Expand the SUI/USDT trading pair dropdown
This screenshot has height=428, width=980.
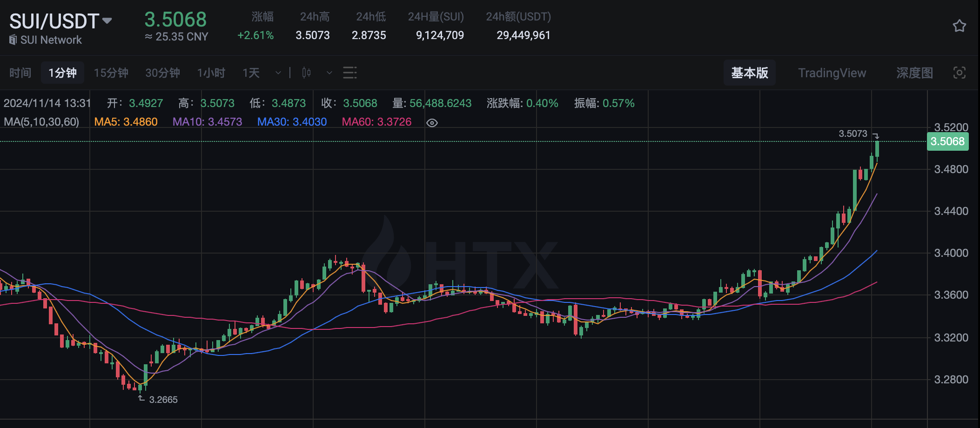tap(107, 21)
